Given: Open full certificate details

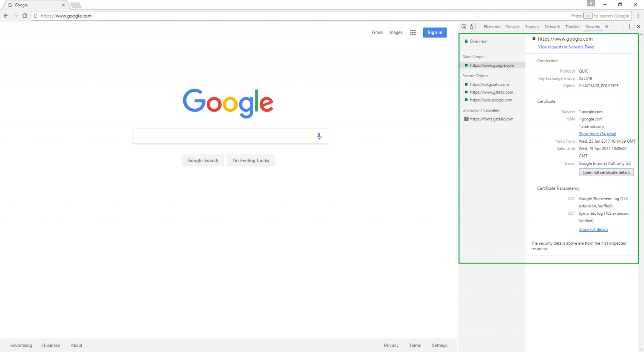Looking at the screenshot, I should [x=606, y=172].
